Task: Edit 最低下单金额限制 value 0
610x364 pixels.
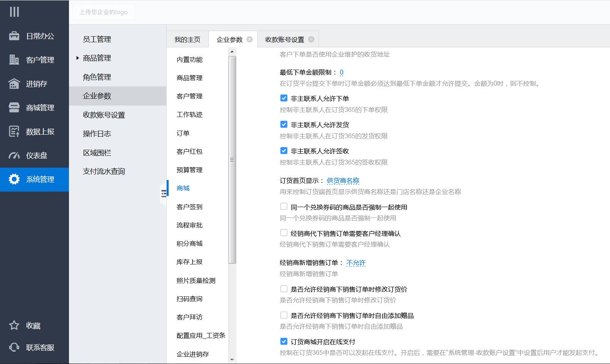Action: 342,72
